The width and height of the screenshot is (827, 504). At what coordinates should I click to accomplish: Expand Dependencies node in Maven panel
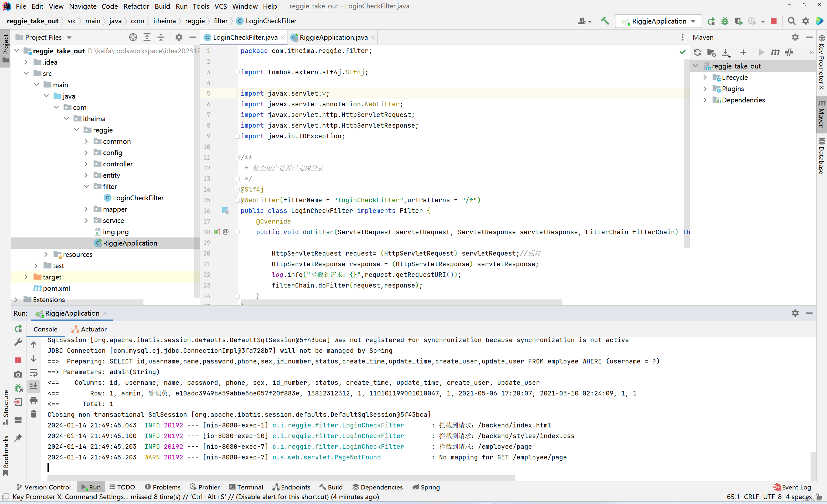[x=705, y=100]
